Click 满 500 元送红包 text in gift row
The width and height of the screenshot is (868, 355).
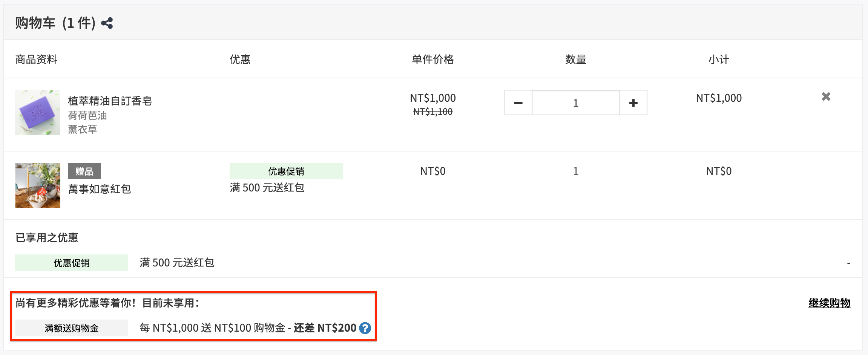click(267, 188)
